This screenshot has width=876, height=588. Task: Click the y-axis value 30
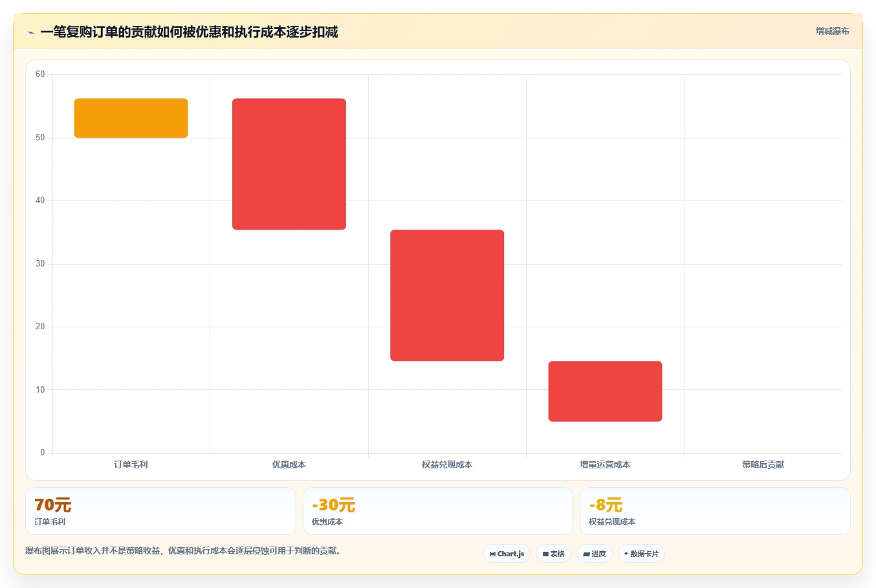(40, 264)
